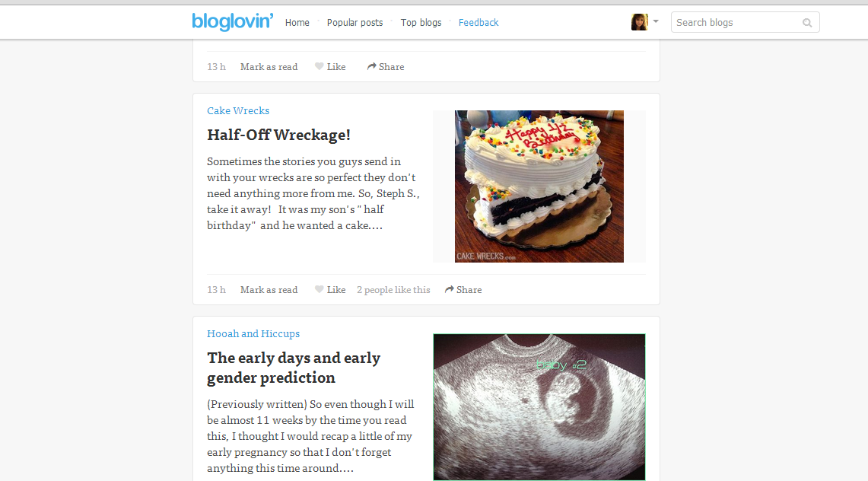Mark the top post as read

point(269,66)
